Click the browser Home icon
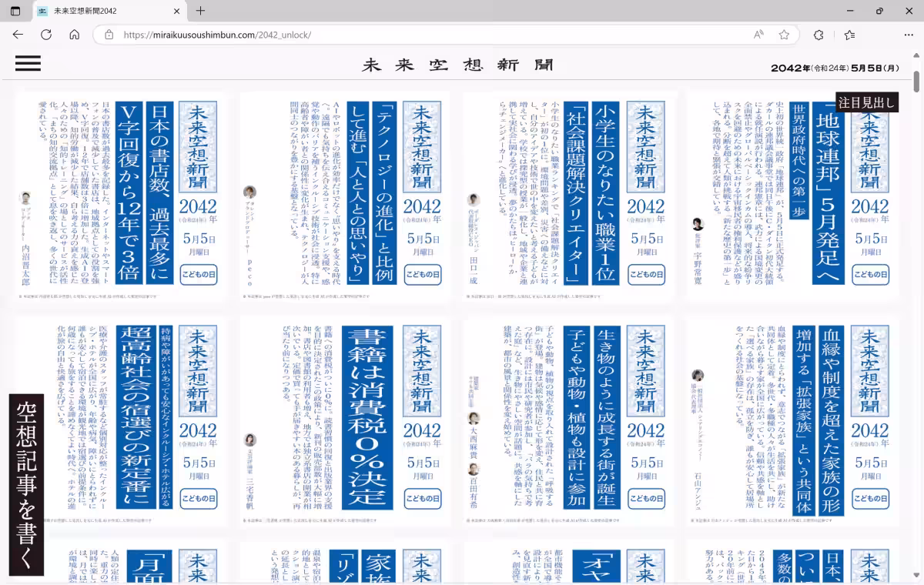924x585 pixels. (73, 35)
